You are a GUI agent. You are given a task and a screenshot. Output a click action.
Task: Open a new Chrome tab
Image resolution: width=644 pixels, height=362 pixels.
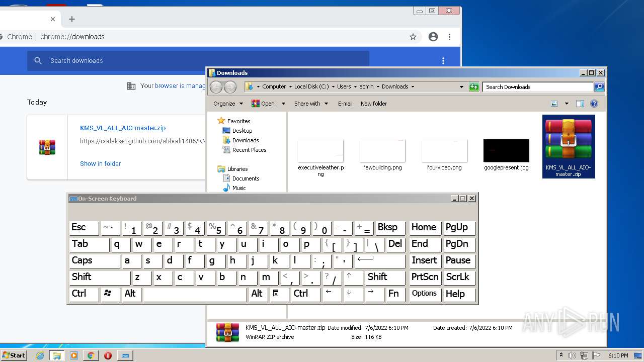coord(71,19)
